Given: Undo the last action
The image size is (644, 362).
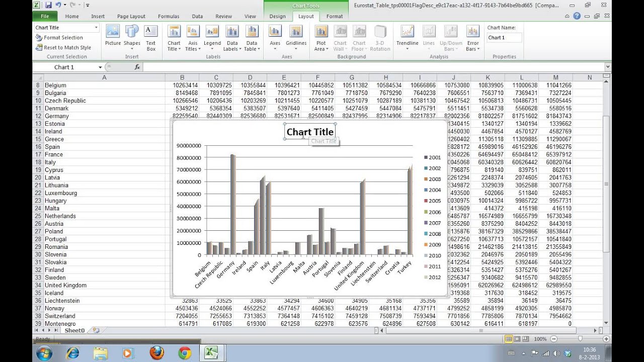Looking at the screenshot, I should click(x=58, y=5).
